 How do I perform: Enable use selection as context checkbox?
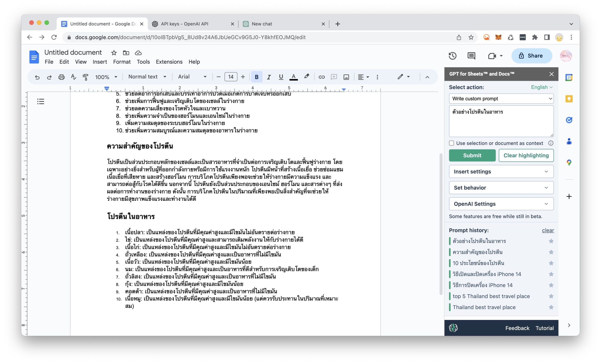[x=451, y=143]
